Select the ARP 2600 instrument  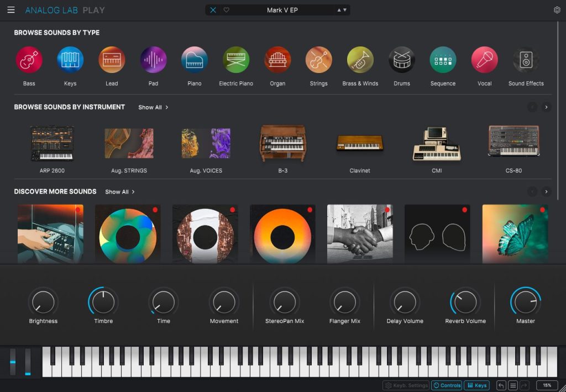(x=52, y=149)
